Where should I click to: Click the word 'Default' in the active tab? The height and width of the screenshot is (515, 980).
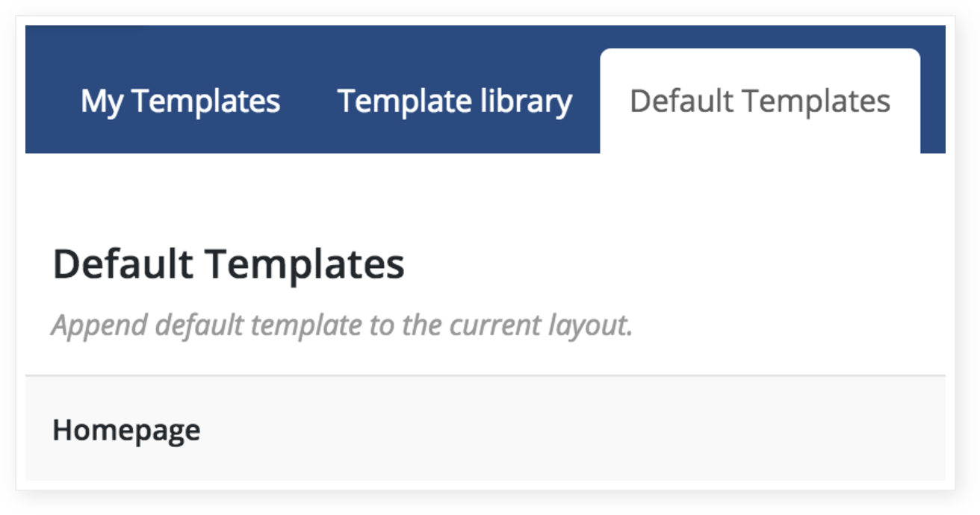pyautogui.click(x=681, y=101)
